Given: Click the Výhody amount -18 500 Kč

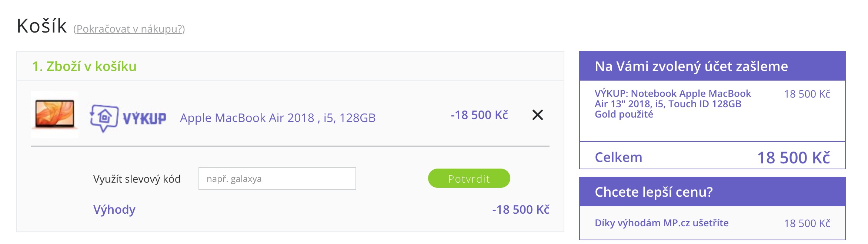Looking at the screenshot, I should click(520, 210).
